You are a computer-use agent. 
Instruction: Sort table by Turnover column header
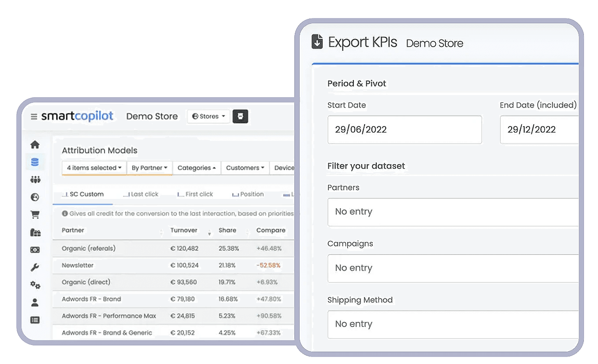pyautogui.click(x=184, y=230)
